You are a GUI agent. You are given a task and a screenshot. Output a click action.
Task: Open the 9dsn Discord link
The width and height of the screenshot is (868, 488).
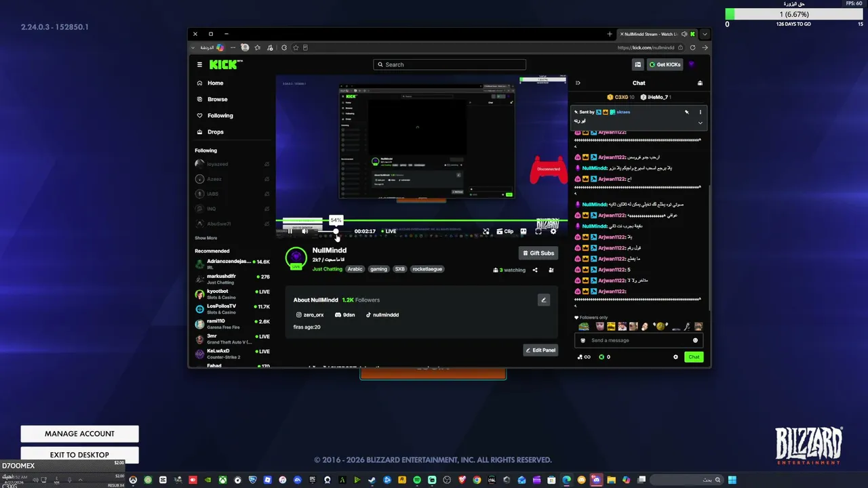(x=345, y=314)
